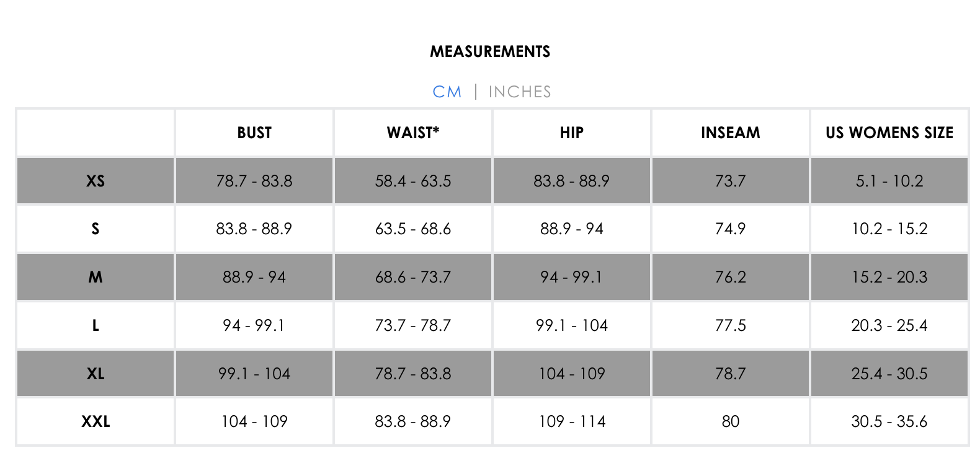This screenshot has width=980, height=461.
Task: Click XL inseam value 78.7
Action: [x=731, y=374]
